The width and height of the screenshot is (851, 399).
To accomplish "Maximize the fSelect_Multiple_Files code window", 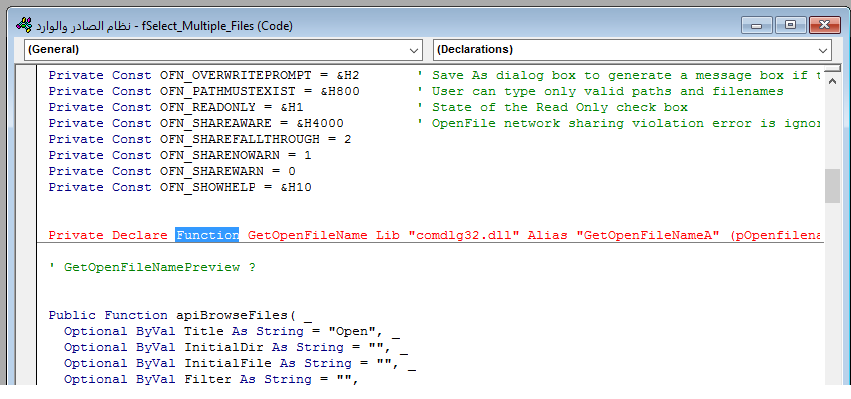I will point(790,26).
